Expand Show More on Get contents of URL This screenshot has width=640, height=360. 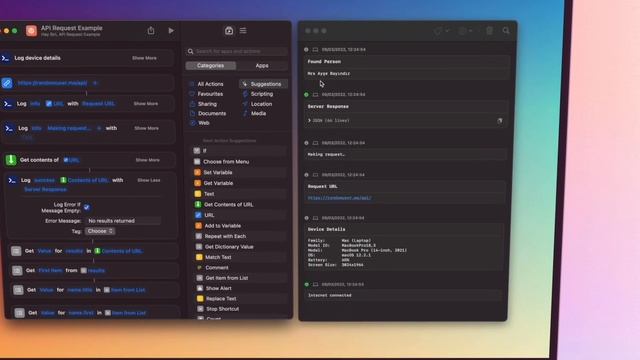coord(148,160)
